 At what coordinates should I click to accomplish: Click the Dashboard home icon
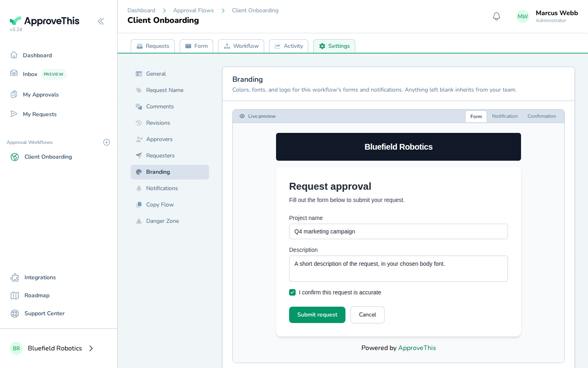click(x=14, y=55)
